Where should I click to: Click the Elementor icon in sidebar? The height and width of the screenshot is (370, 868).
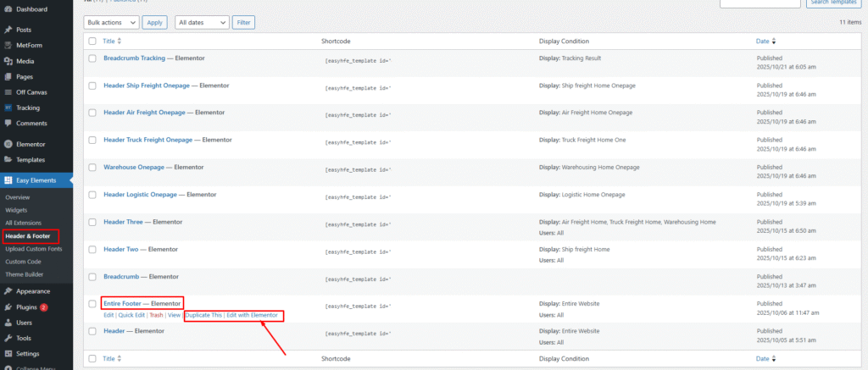[8, 144]
